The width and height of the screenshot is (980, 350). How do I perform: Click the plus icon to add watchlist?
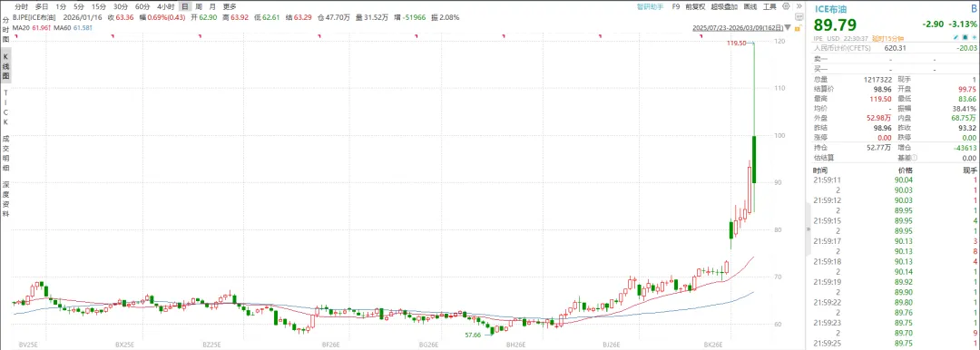coord(974,37)
